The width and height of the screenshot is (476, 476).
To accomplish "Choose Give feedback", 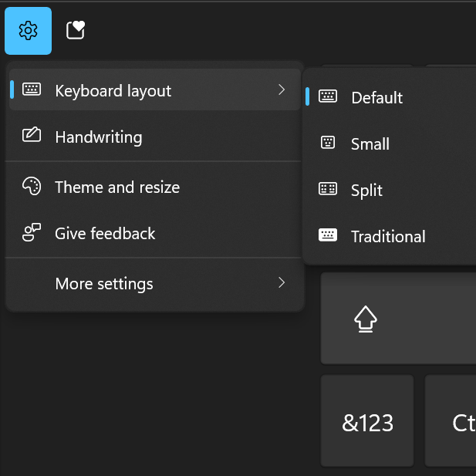I will (155, 234).
